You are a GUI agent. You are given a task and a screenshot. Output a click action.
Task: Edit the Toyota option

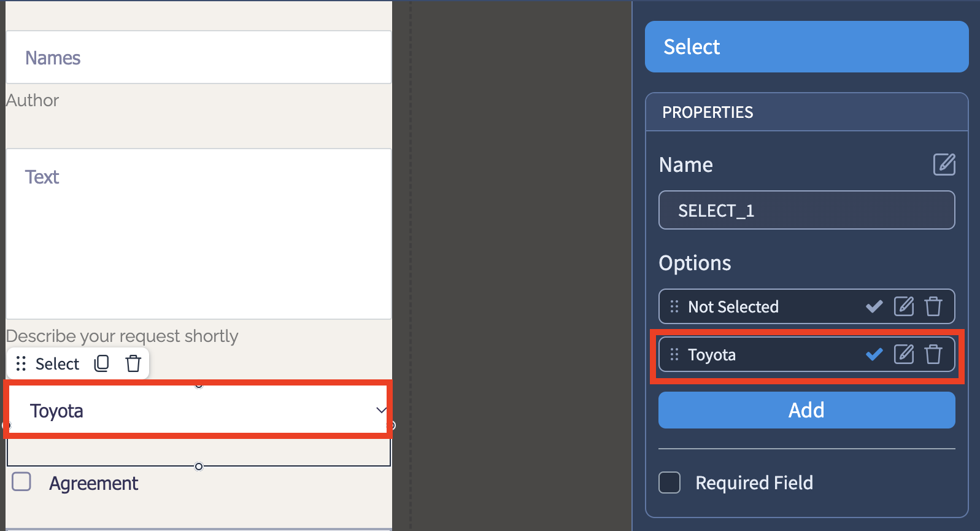904,354
